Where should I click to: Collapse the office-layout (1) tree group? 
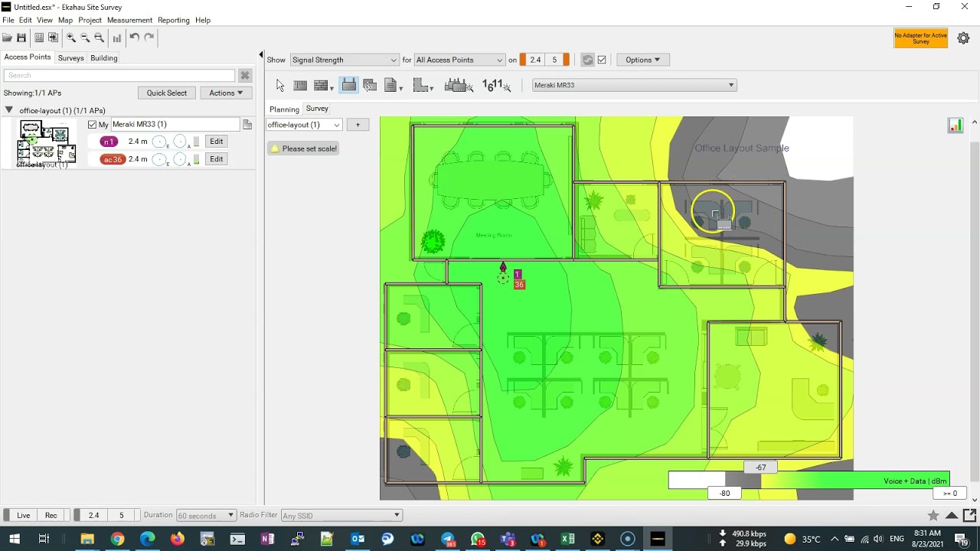(9, 110)
